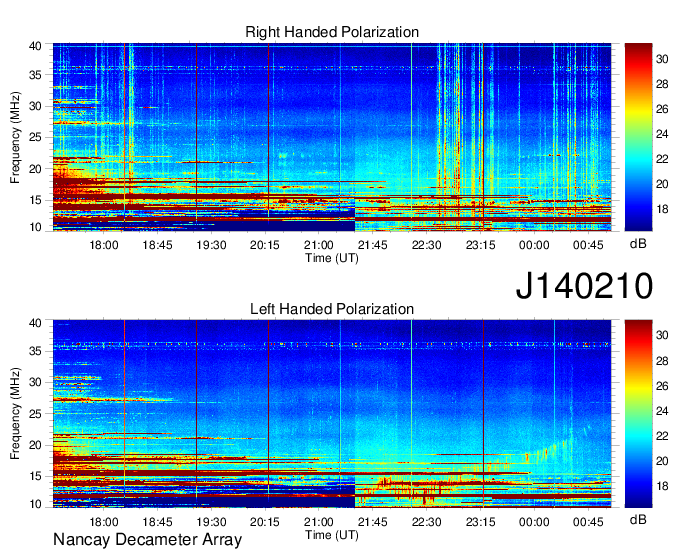Click the "20:15" tick on left-handed plot
This screenshot has width=680, height=552.
pyautogui.click(x=265, y=522)
